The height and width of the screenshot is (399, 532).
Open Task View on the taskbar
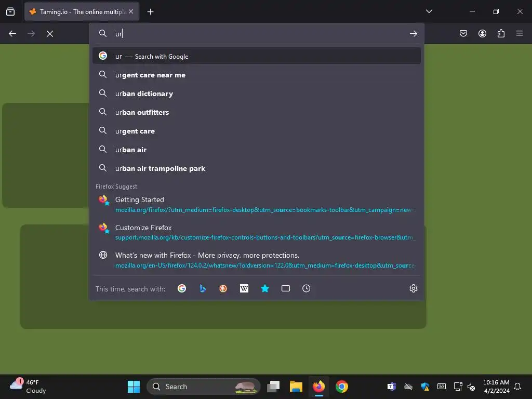[273, 387]
